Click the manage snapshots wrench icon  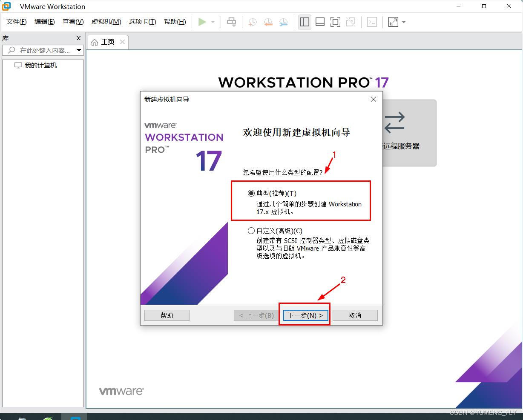[283, 22]
